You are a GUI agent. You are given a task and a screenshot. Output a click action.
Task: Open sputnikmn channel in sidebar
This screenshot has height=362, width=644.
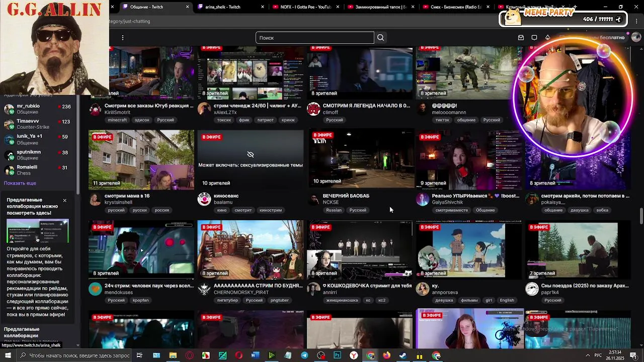pyautogui.click(x=38, y=155)
